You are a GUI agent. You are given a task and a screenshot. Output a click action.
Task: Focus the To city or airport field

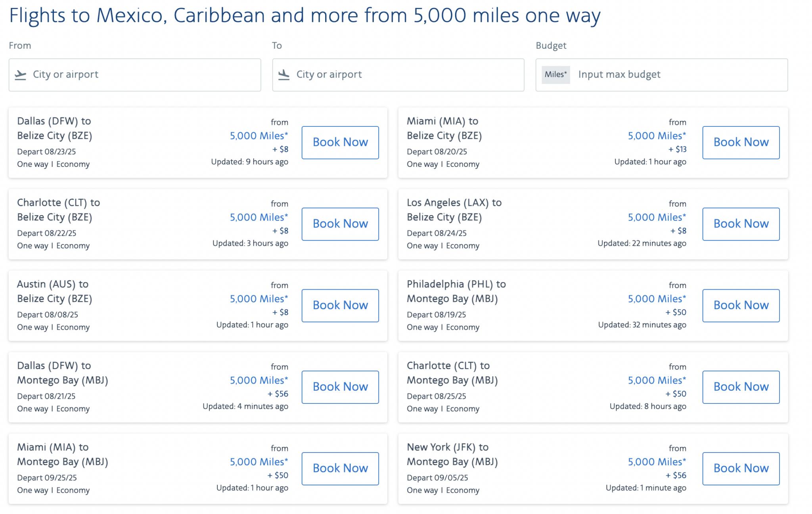(406, 75)
